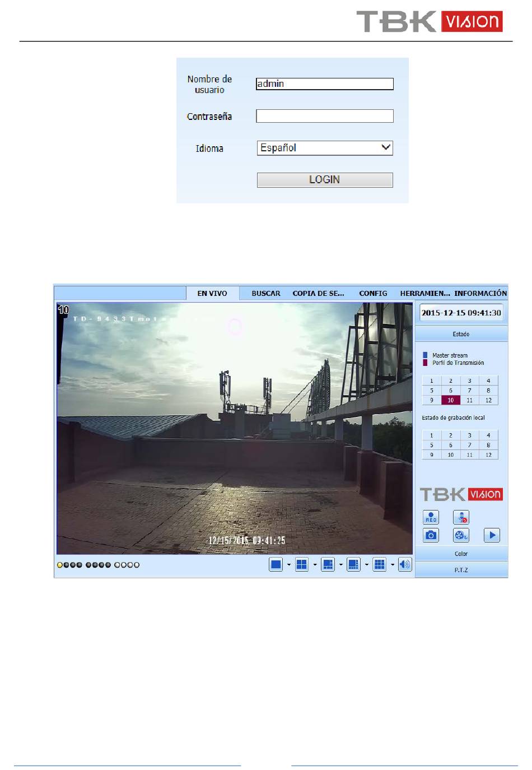
Task: Select channel 1 in stream status grid
Action: [431, 381]
